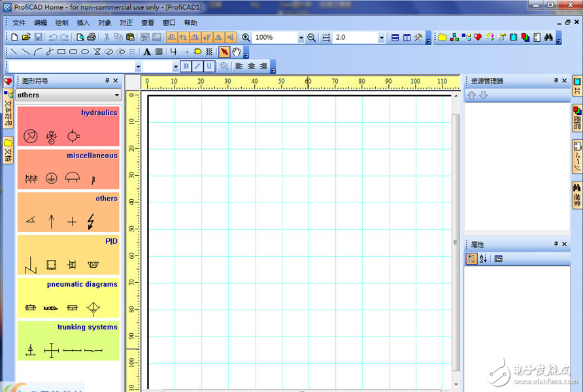
Task: Open the hydraulics symbol group
Action: click(x=99, y=112)
